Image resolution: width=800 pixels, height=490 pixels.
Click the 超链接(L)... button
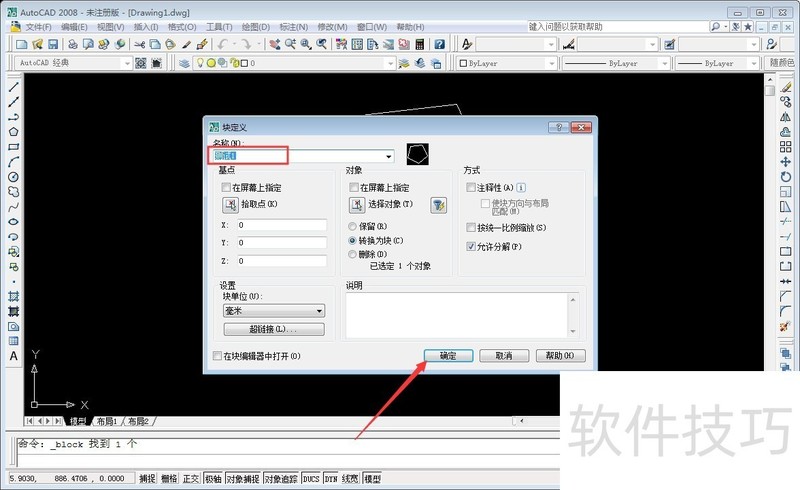click(274, 329)
